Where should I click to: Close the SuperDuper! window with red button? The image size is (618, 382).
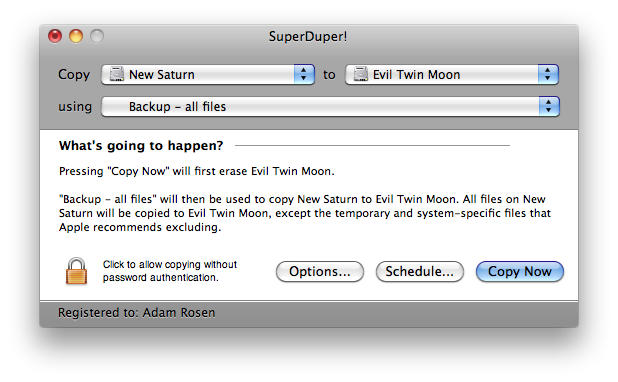pos(55,36)
